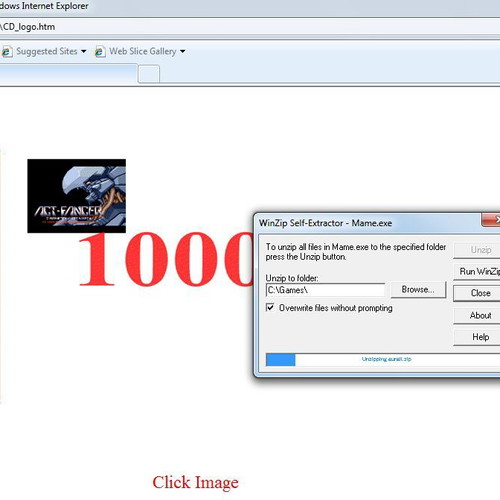Click the "Unzip to folder:" label

(x=292, y=278)
